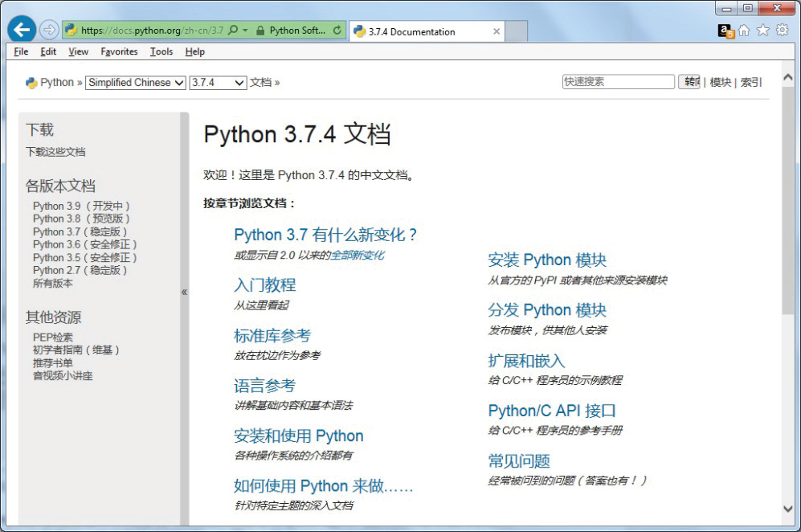Open the 模块 index link

click(x=721, y=82)
